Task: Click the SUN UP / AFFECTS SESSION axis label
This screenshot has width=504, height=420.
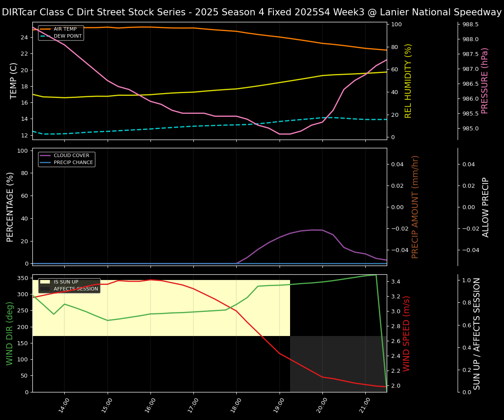Action: tap(477, 333)
